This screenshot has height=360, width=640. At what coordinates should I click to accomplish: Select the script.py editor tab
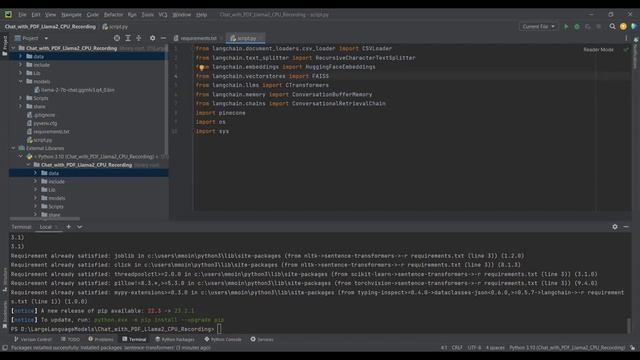[x=246, y=38]
